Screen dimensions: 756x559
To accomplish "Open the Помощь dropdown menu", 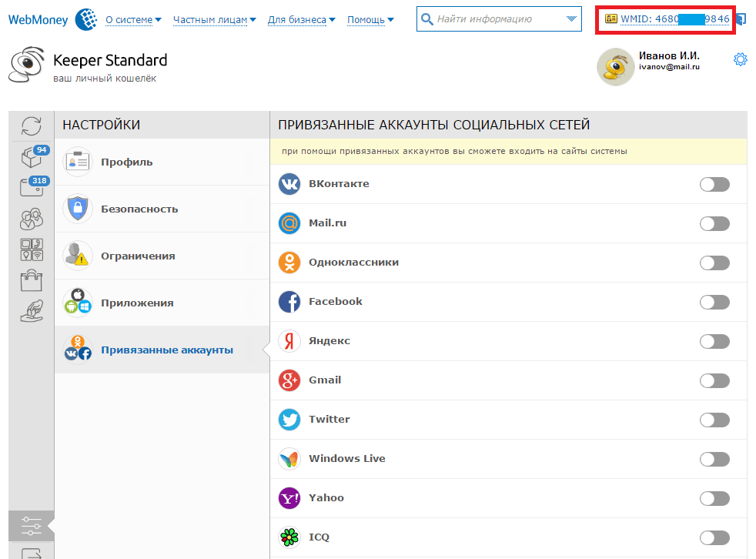I will 370,20.
